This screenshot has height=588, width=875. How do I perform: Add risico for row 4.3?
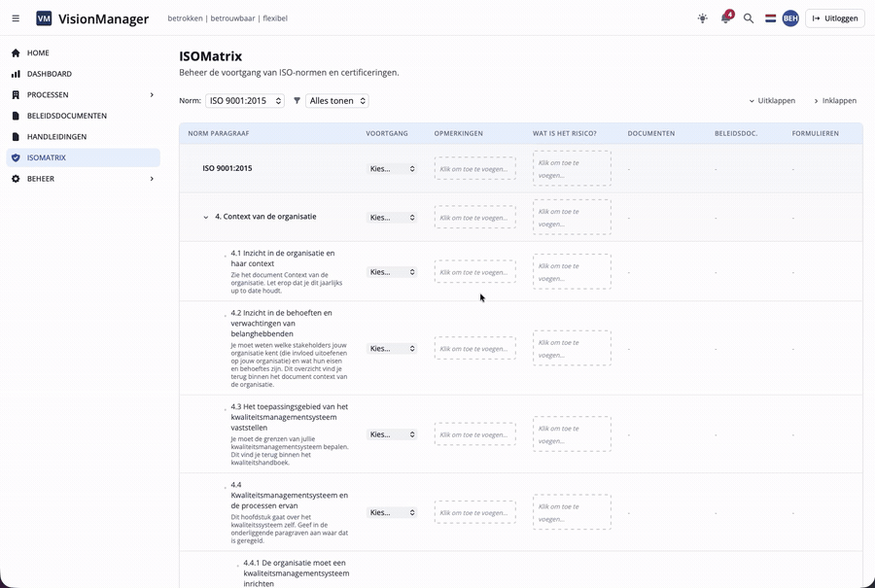pos(572,434)
